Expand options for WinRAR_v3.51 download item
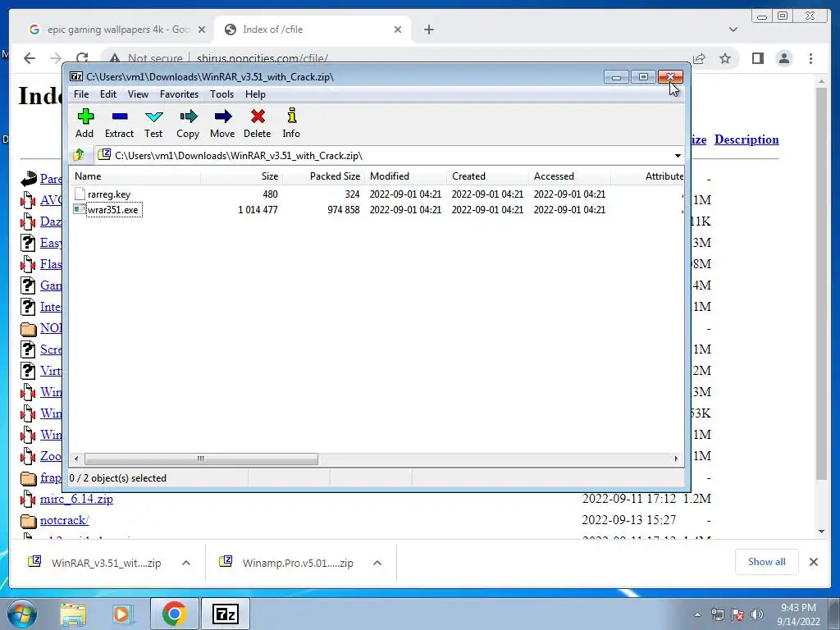Screen dimensions: 840x630 (x=186, y=563)
